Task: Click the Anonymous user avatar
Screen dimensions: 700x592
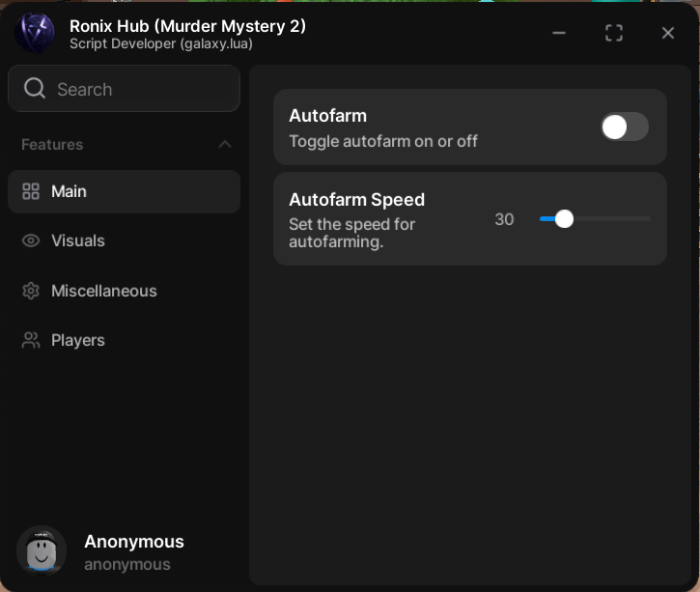Action: click(x=42, y=550)
